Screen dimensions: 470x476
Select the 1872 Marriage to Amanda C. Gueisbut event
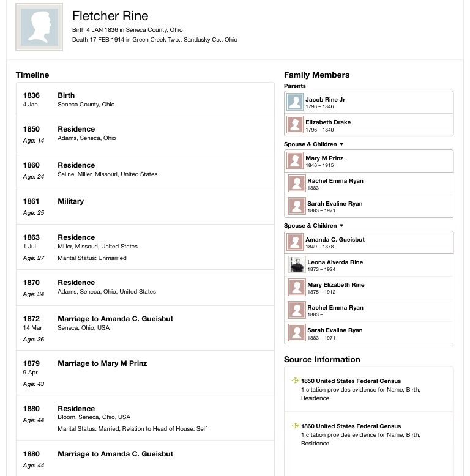point(145,328)
